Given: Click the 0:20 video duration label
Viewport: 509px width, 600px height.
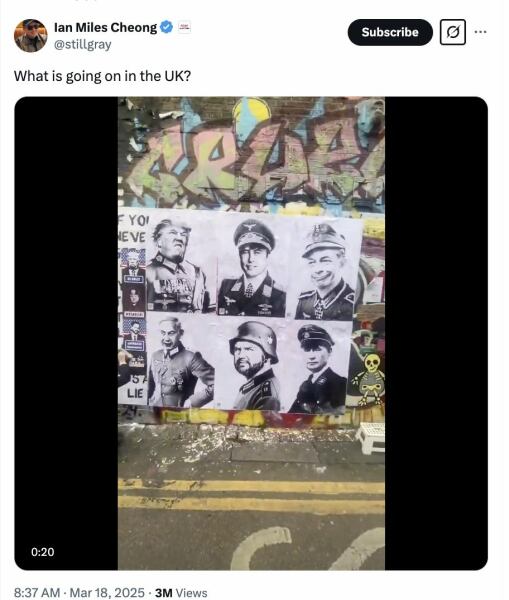Looking at the screenshot, I should point(42,552).
